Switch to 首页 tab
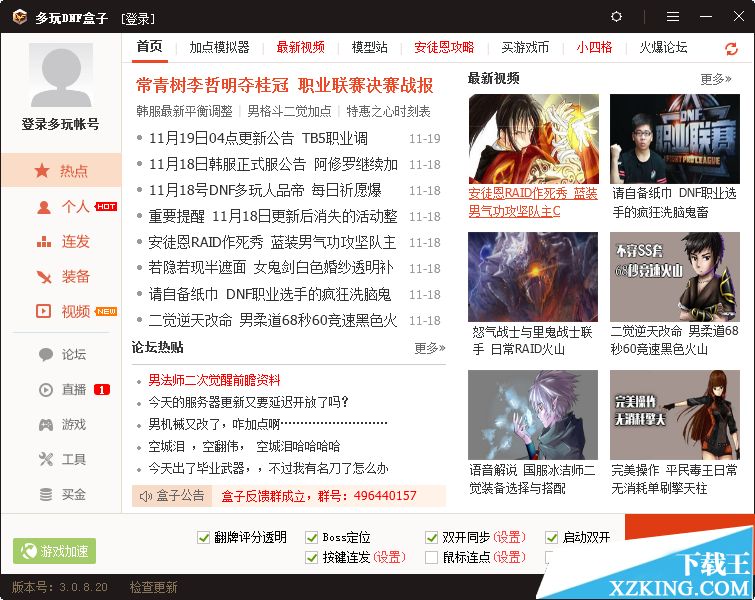This screenshot has height=600, width=755. click(149, 47)
